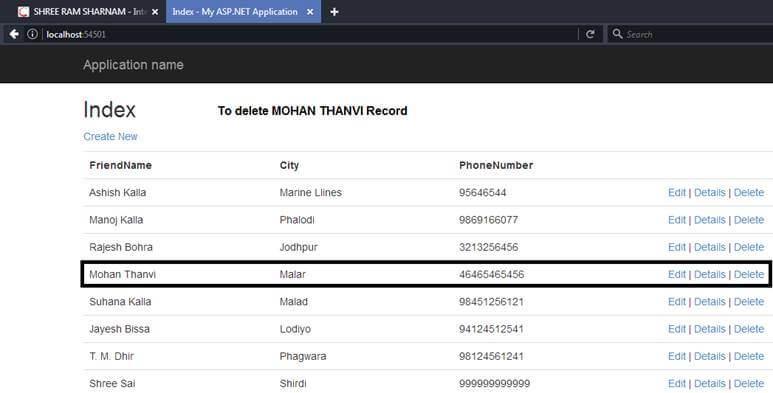Click the SHREE RAM SHARNAM tab favicon
The image size is (773, 393).
click(x=23, y=12)
